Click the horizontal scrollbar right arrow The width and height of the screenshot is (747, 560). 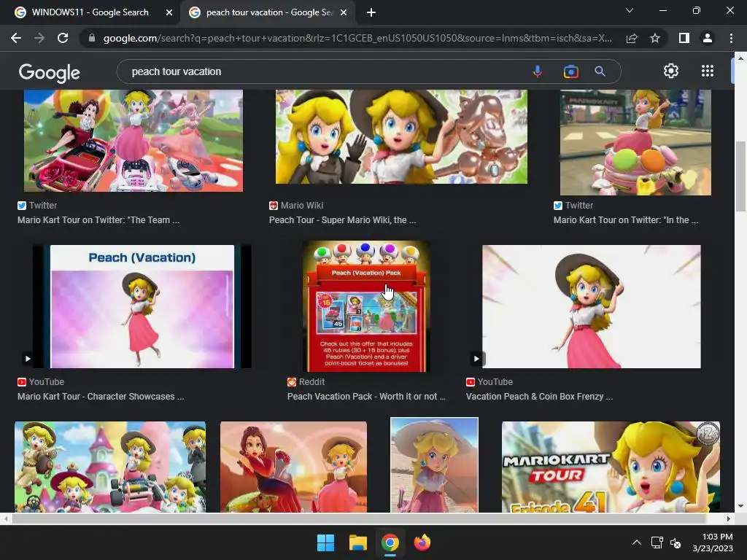(x=729, y=518)
